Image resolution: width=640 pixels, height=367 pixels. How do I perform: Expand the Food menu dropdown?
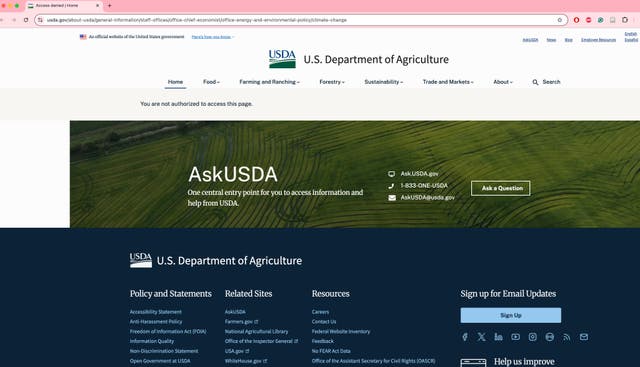[211, 82]
